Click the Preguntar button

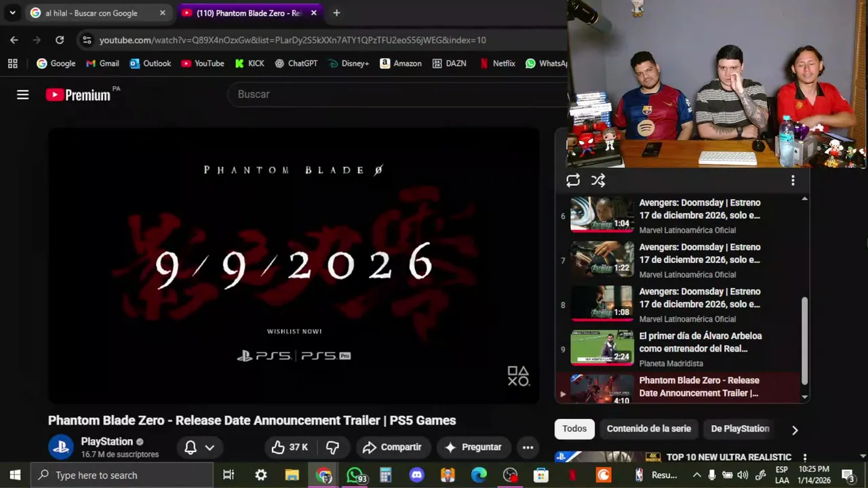473,447
